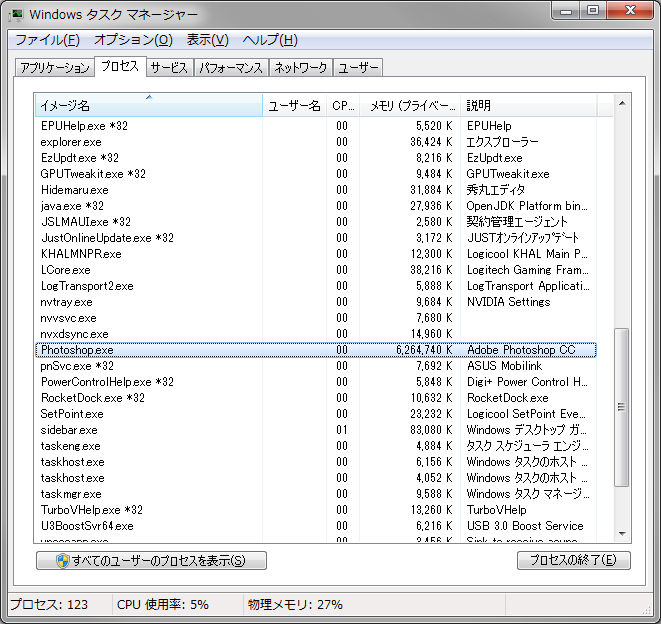The height and width of the screenshot is (624, 661).
Task: Sort by the メモリ (プライベート) column header
Action: coord(410,105)
